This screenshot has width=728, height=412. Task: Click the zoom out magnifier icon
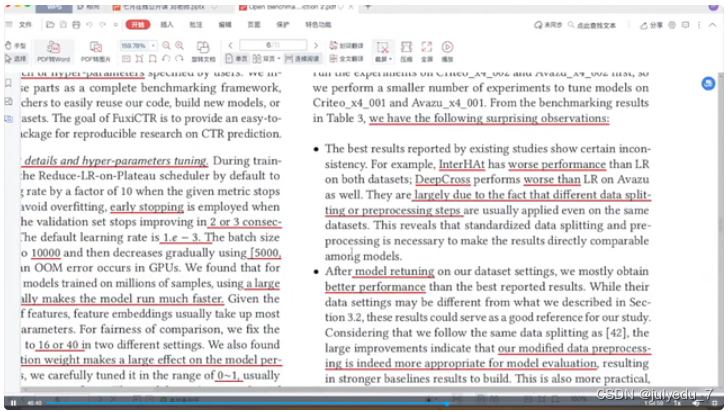point(166,46)
